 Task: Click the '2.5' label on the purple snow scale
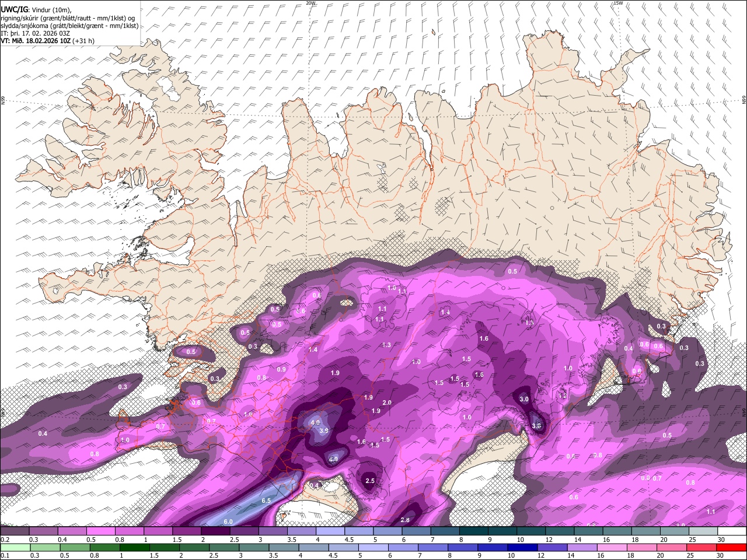coord(234,540)
